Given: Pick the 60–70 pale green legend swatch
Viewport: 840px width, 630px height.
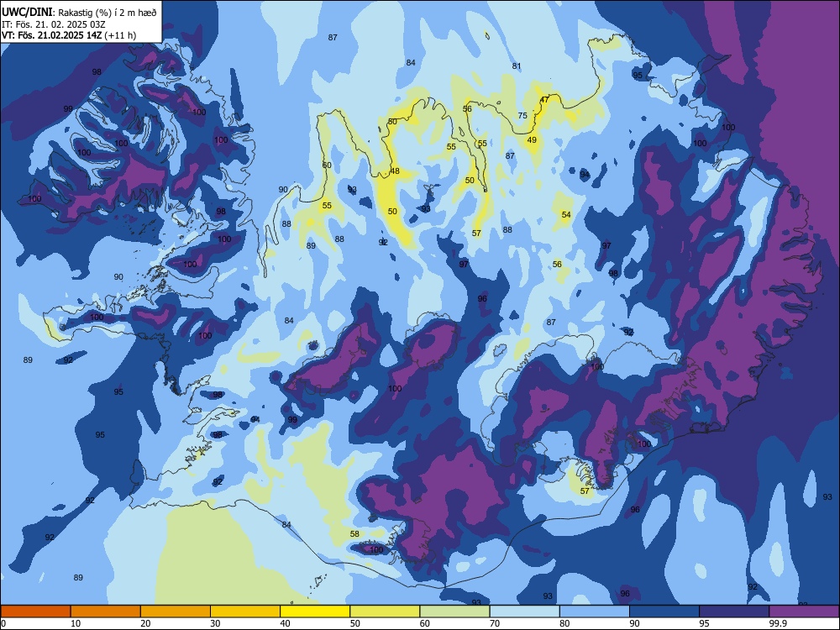Looking at the screenshot, I should point(454,612).
